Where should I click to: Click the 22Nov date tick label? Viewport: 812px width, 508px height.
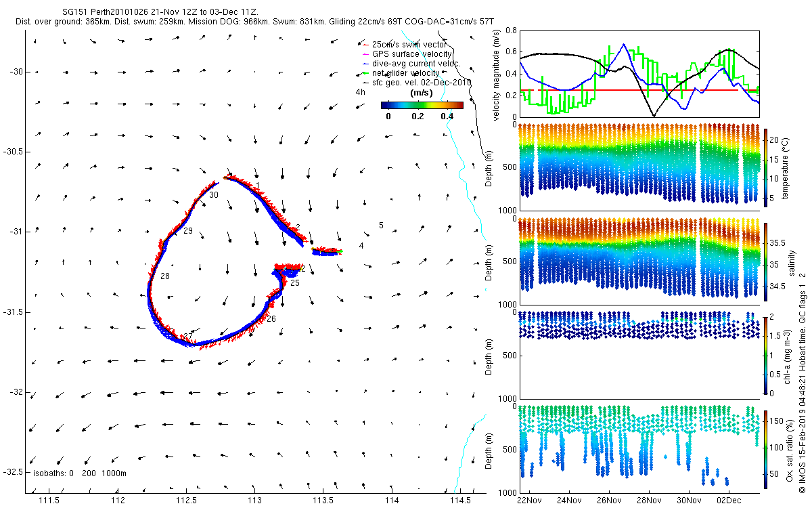pos(527,501)
